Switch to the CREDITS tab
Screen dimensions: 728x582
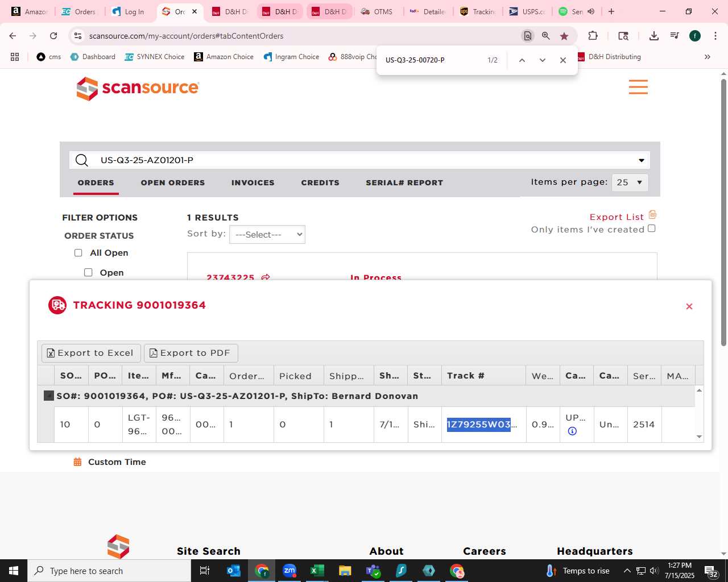click(320, 182)
